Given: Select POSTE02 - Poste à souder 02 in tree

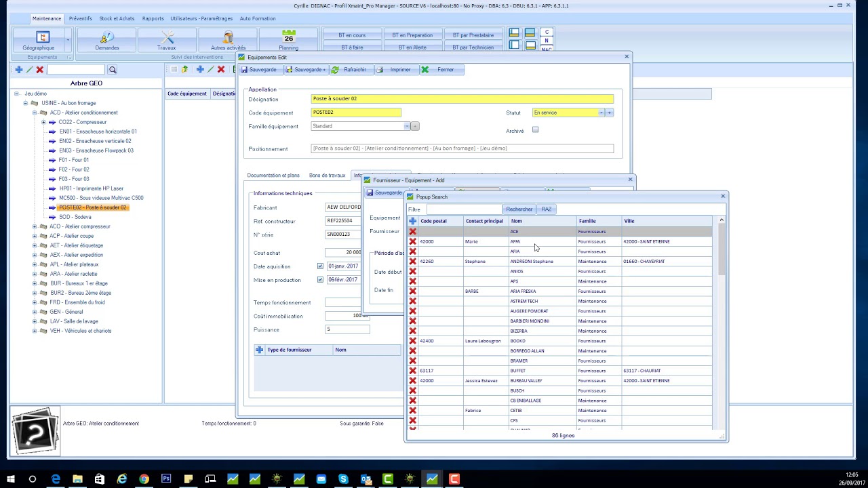Looking at the screenshot, I should pyautogui.click(x=92, y=207).
